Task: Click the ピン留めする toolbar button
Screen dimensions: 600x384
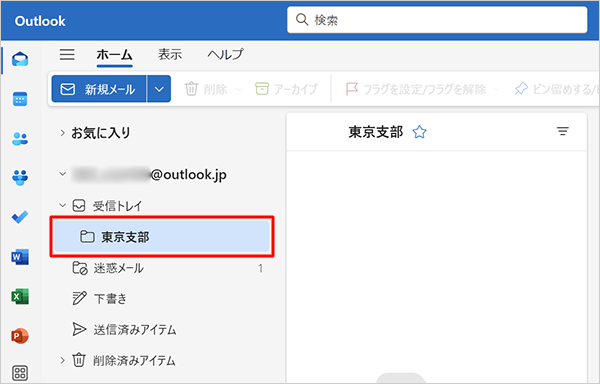Action: tap(557, 89)
